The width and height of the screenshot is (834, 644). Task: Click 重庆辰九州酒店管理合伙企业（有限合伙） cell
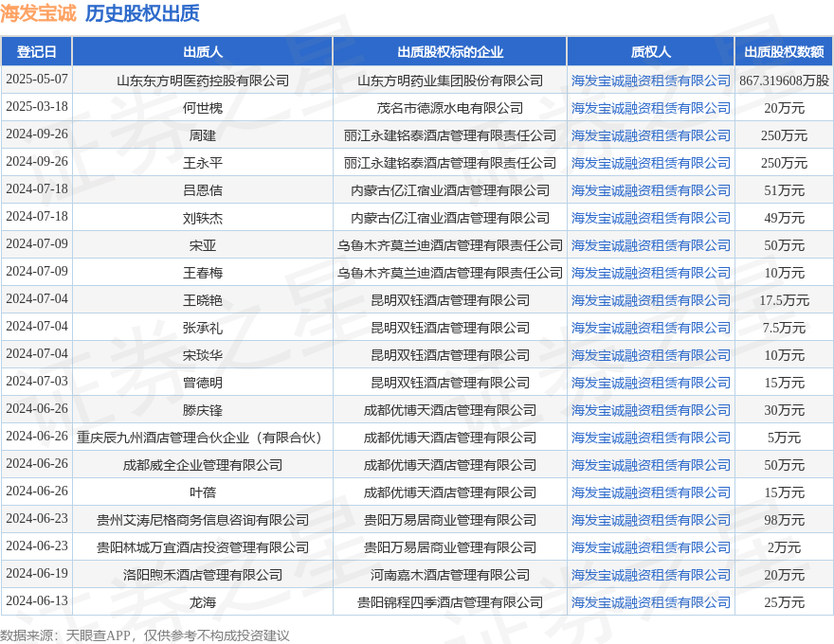coord(203,438)
